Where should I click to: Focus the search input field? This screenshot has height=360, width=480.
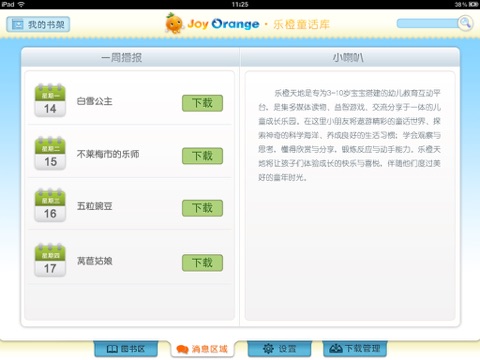[x=427, y=23]
